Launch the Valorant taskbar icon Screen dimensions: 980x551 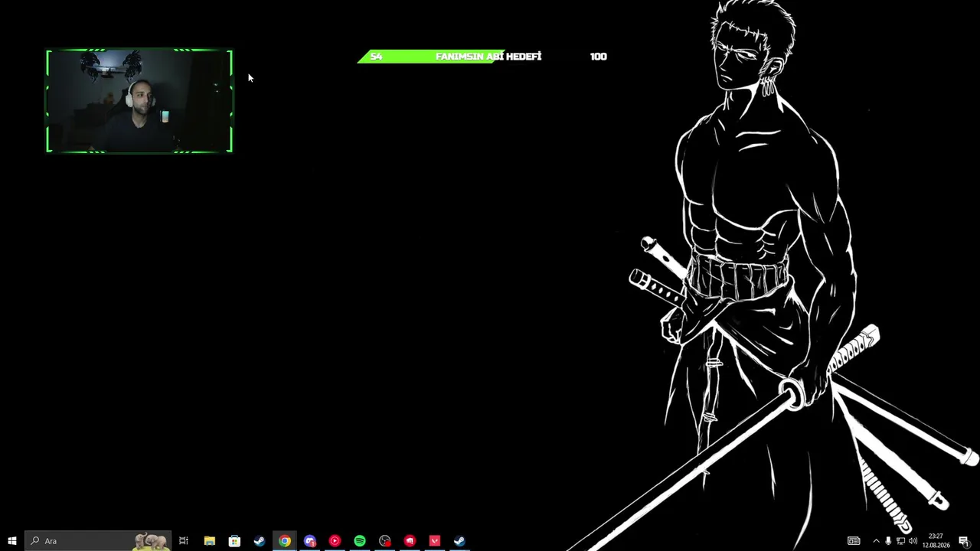pyautogui.click(x=435, y=541)
